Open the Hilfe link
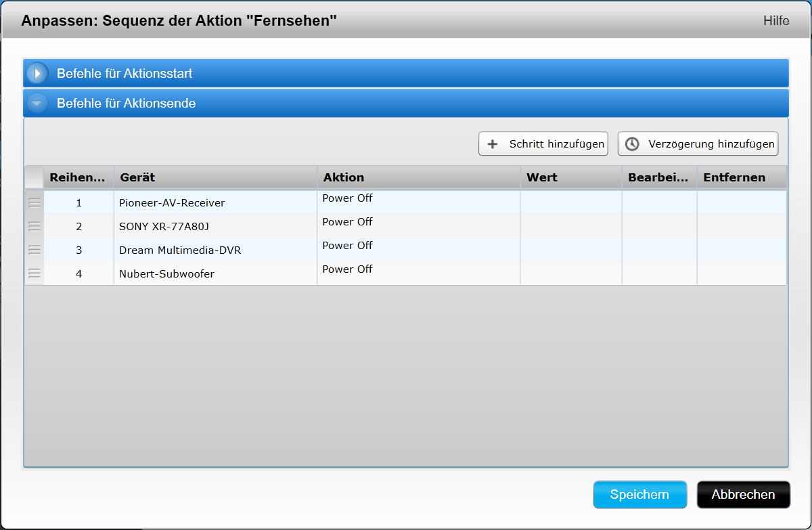 (775, 21)
